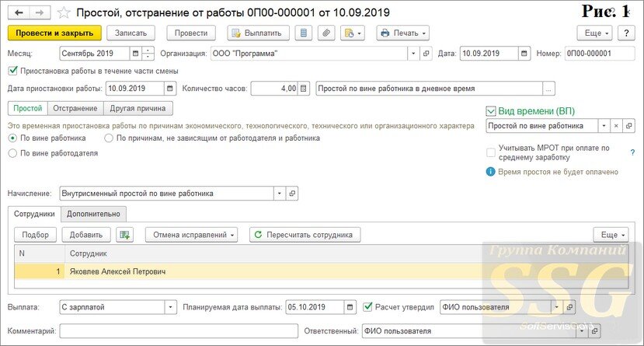Click the Добавить button

86,235
